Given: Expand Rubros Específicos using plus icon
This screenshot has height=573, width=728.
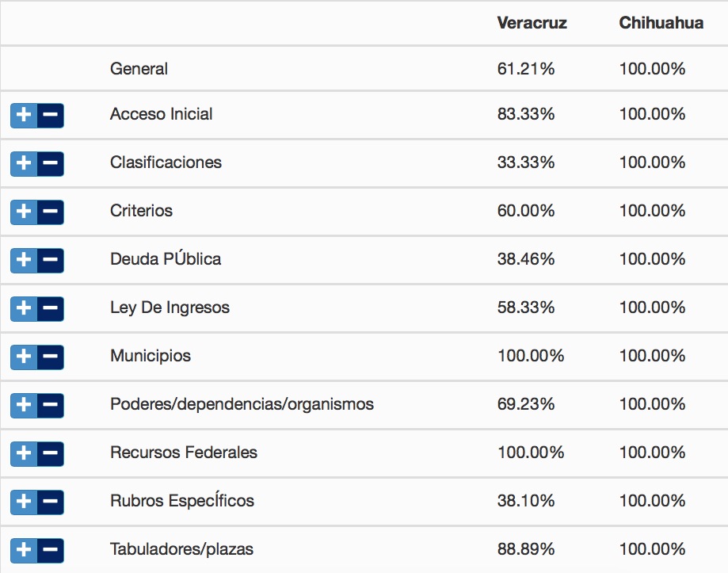Looking at the screenshot, I should click(x=24, y=502).
